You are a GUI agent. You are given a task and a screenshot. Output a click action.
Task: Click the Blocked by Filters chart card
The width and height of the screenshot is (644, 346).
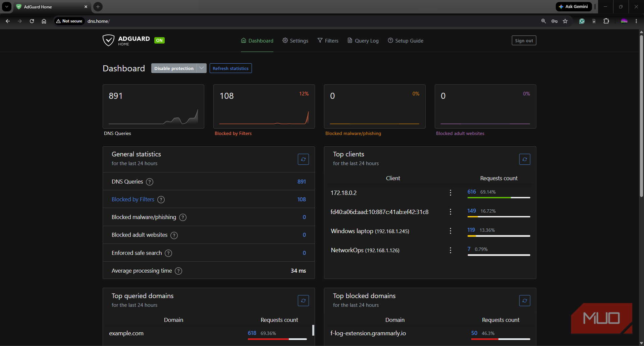[264, 107]
